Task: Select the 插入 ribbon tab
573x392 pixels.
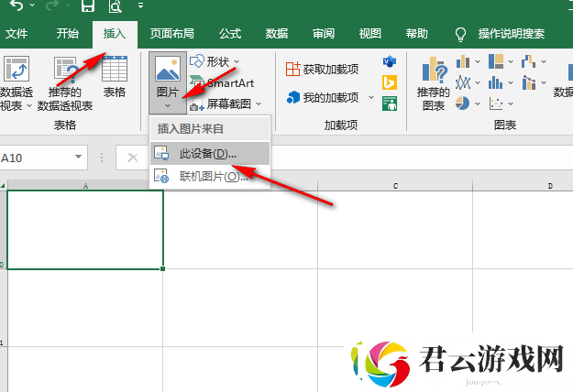Action: click(115, 34)
